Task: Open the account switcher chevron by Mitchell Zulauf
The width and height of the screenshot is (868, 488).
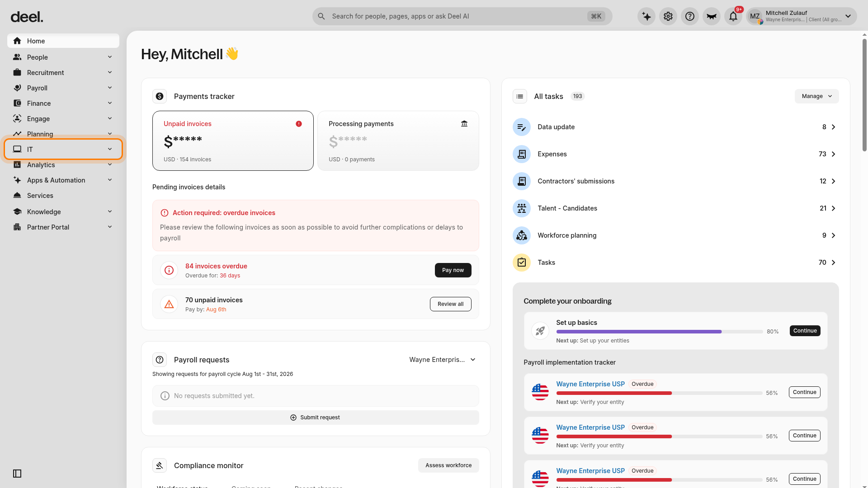Action: coord(848,16)
